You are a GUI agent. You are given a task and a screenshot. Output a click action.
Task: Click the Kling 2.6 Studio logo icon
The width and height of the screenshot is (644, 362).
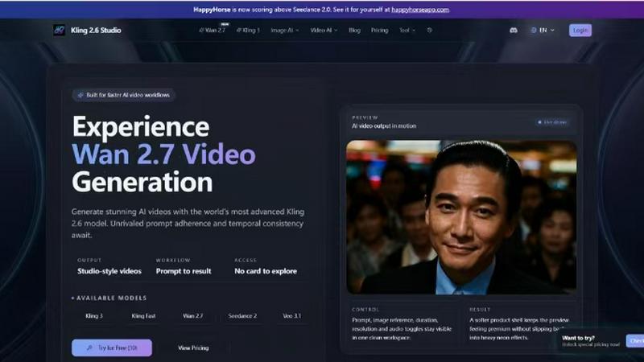(59, 30)
